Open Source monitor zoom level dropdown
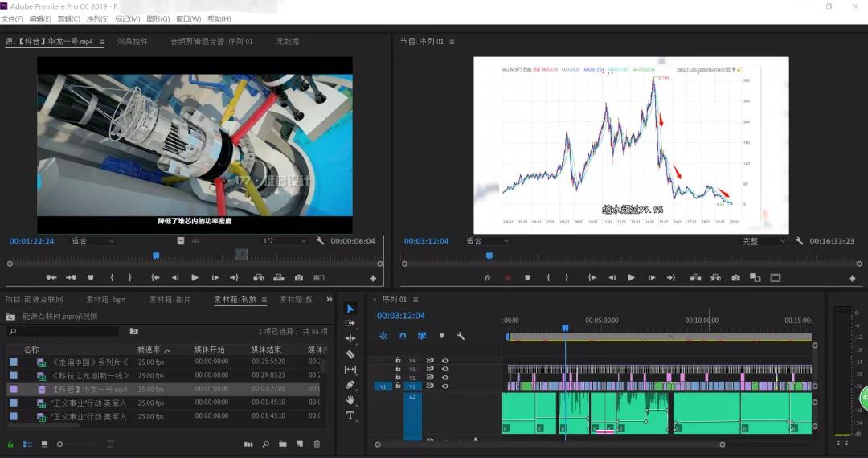Viewport: 868px width, 458px height. [x=92, y=241]
